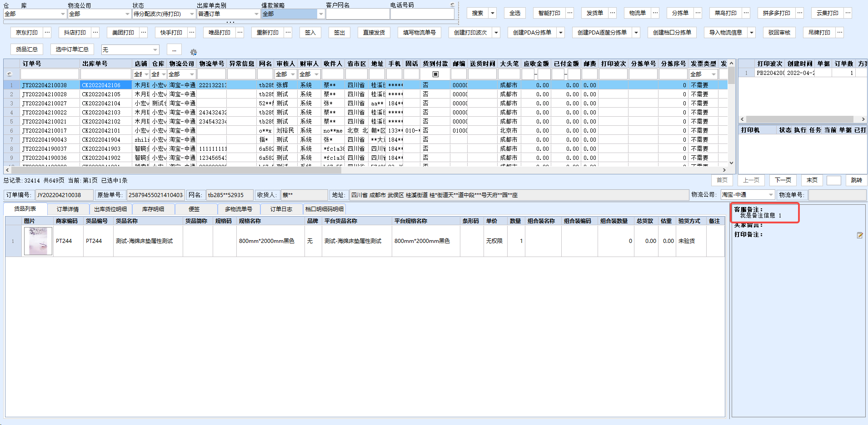The image size is (868, 425).
Task: Expand the arrow next to 创建PDA分拣单
Action: [561, 33]
